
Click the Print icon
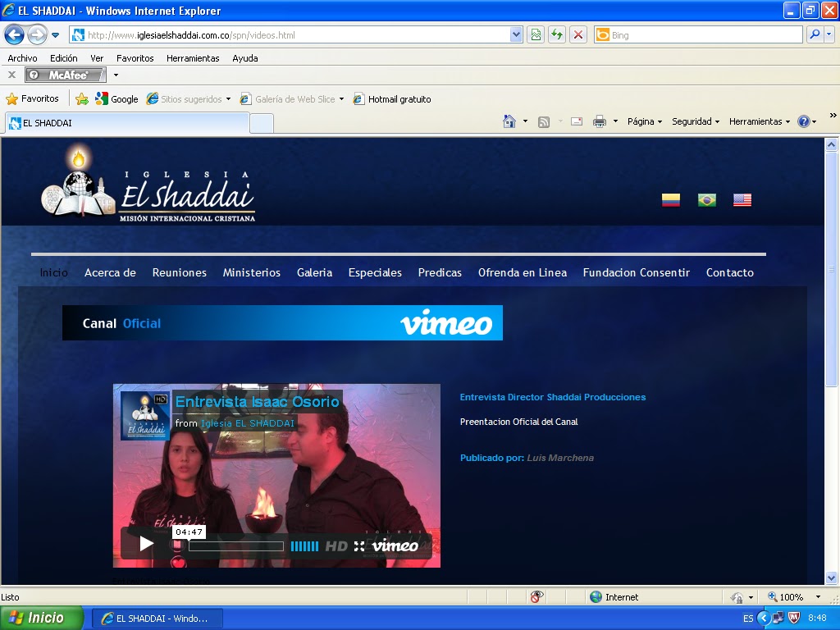pyautogui.click(x=600, y=121)
